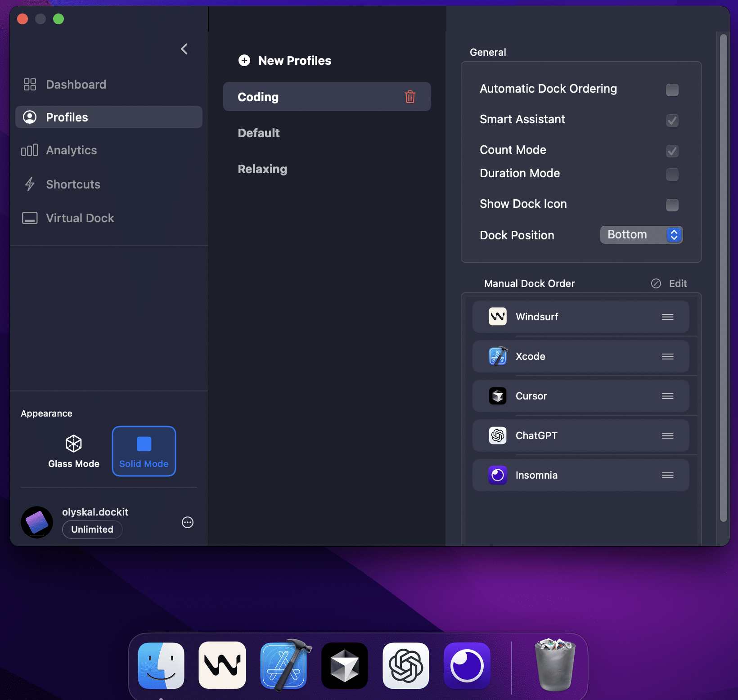
Task: Toggle the Smart Assistant checkbox
Action: point(672,120)
